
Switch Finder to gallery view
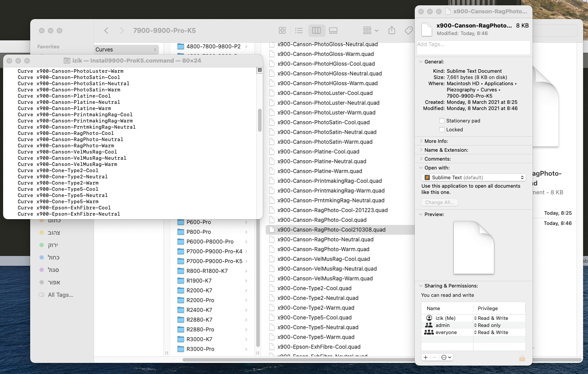(333, 31)
